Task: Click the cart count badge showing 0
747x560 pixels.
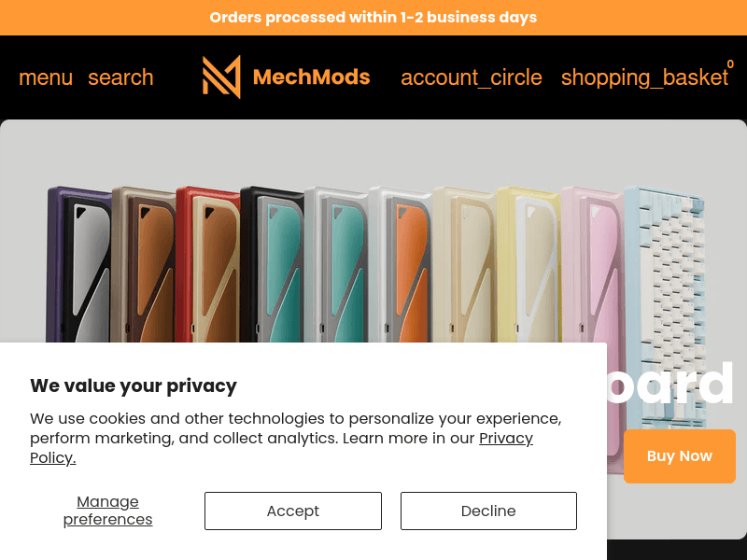Action: pyautogui.click(x=730, y=64)
